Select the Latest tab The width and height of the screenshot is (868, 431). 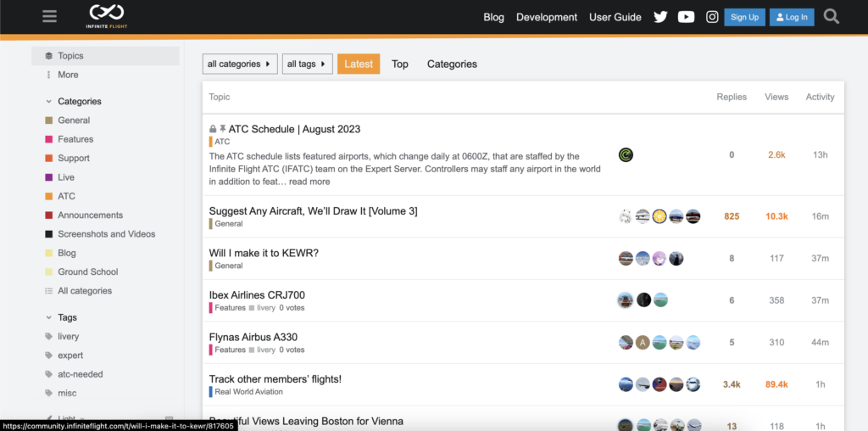click(359, 64)
